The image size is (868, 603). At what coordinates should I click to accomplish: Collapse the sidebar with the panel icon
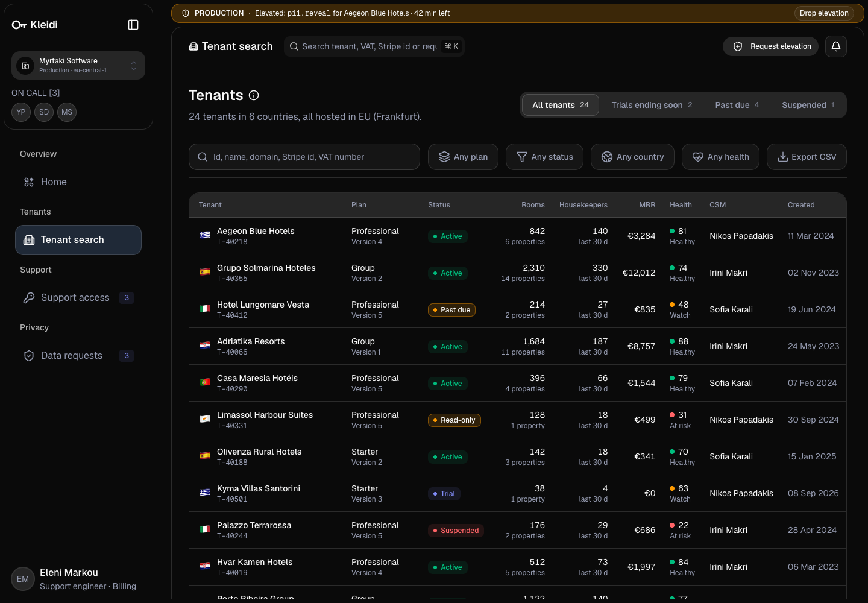pyautogui.click(x=133, y=25)
